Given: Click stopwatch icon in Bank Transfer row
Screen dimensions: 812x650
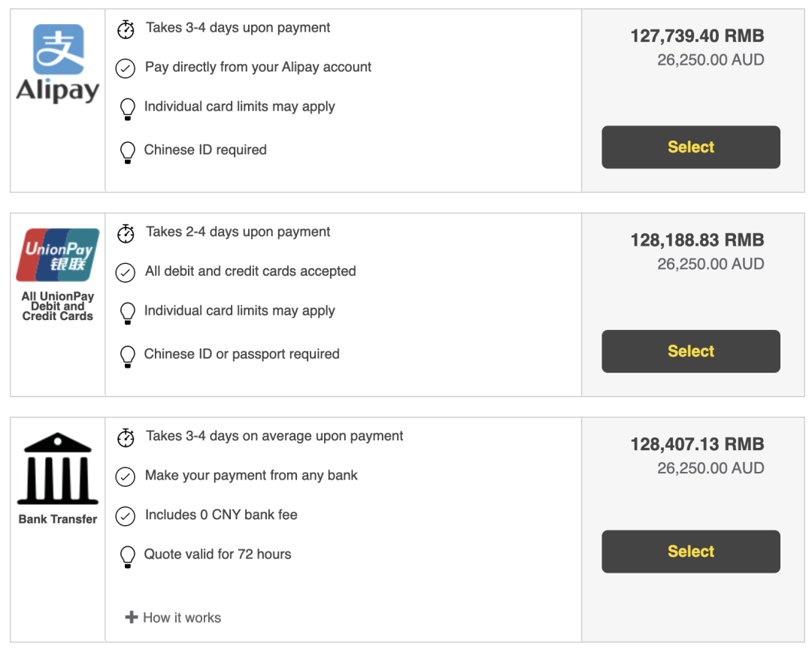Looking at the screenshot, I should coord(126,437).
